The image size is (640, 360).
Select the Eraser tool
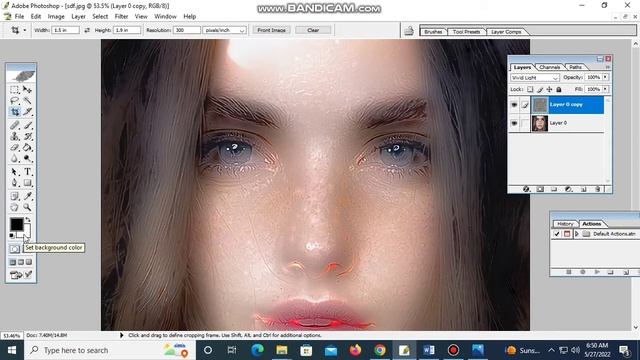pos(15,147)
